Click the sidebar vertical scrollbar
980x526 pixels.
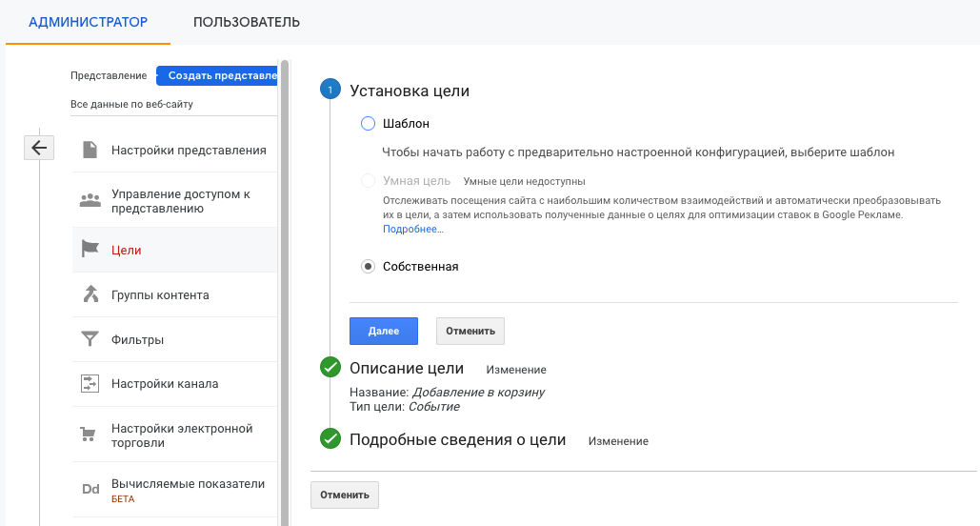[x=285, y=286]
